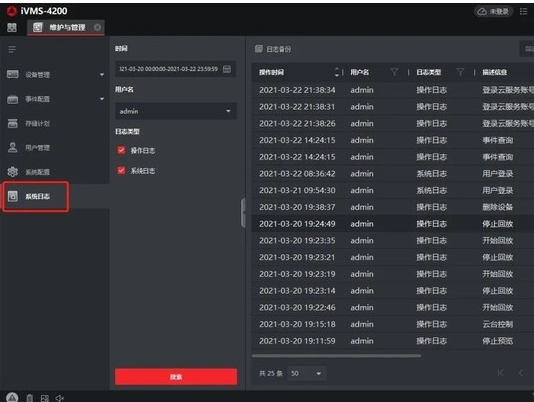Open the admin username dropdown

[175, 111]
